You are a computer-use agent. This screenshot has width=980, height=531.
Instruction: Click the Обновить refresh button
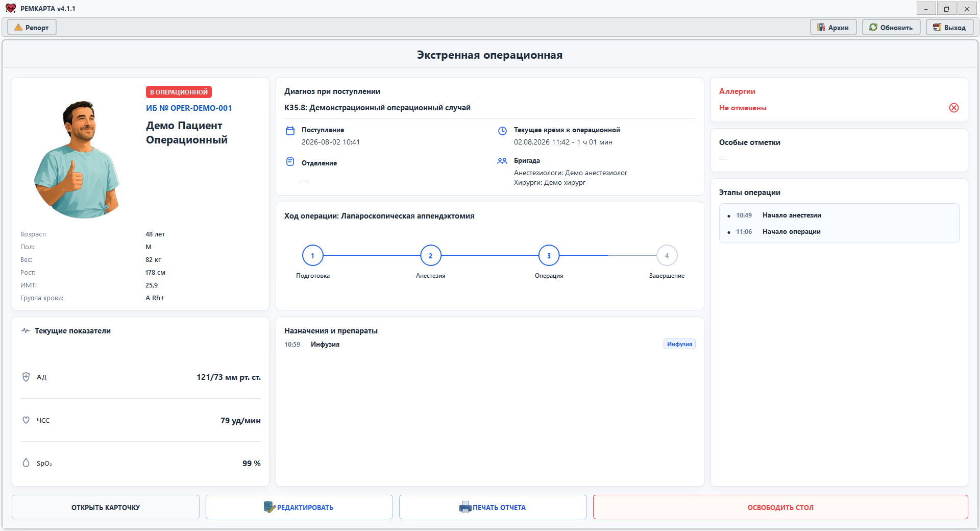[891, 28]
